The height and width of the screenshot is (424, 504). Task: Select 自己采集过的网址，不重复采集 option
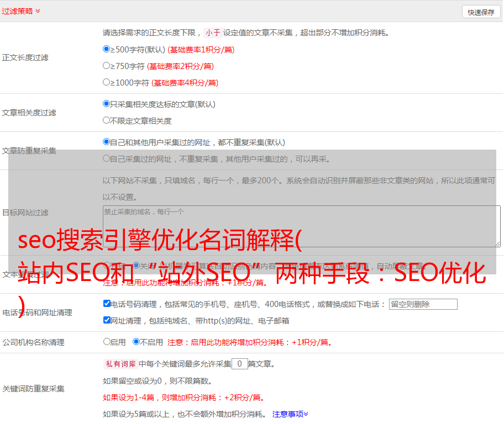pos(106,158)
